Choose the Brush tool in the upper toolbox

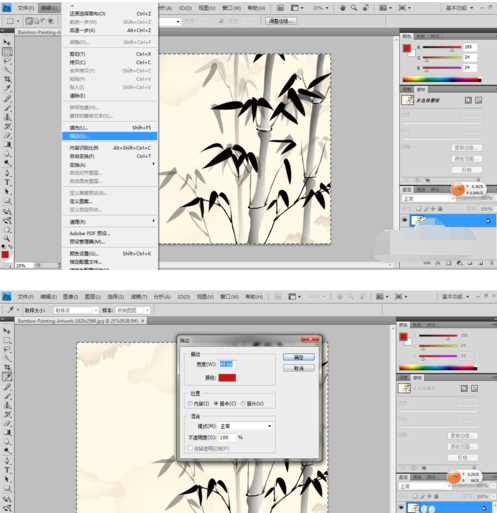click(x=7, y=108)
